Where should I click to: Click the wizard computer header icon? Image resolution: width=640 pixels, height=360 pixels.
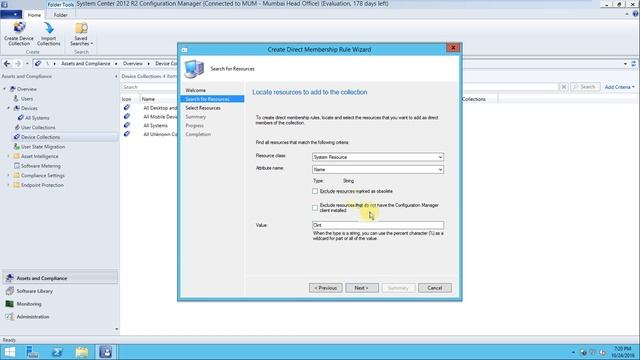[x=194, y=69]
